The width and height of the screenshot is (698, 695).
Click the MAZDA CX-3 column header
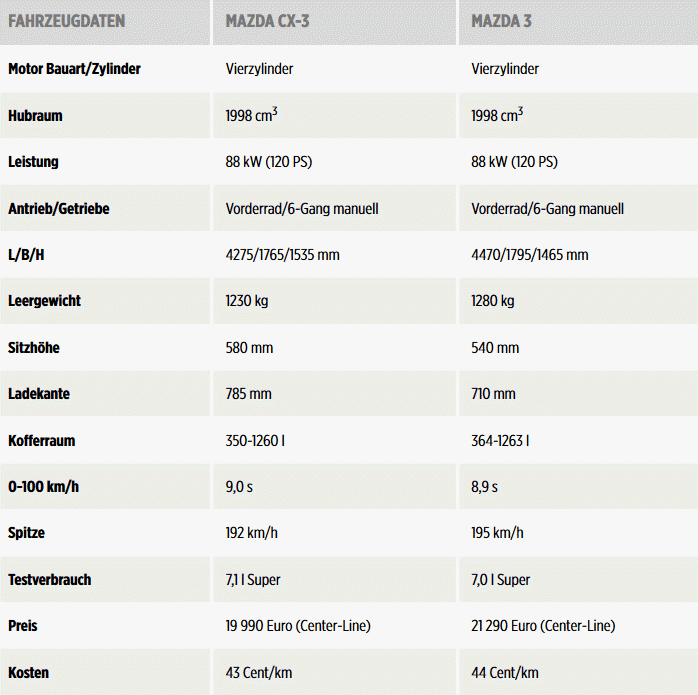pyautogui.click(x=267, y=21)
